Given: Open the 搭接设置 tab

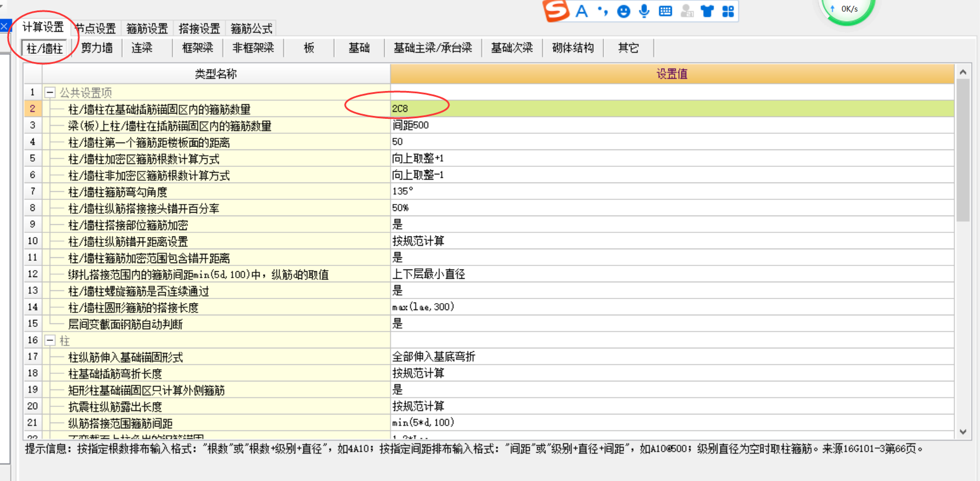Looking at the screenshot, I should click(x=199, y=28).
